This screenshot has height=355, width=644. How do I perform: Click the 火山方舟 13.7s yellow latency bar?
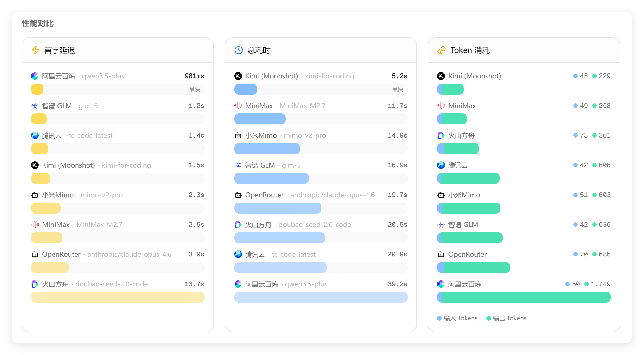click(x=118, y=297)
